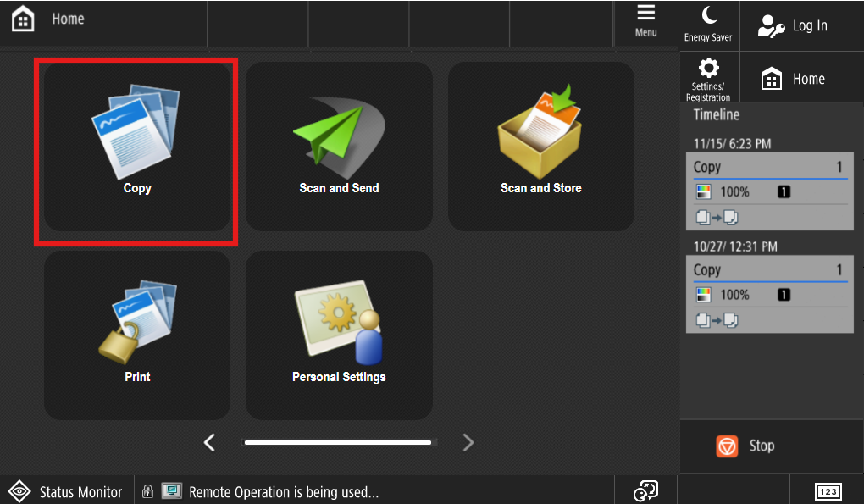Select the 10/27 12:31 PM Copy timeline entry

point(769,294)
